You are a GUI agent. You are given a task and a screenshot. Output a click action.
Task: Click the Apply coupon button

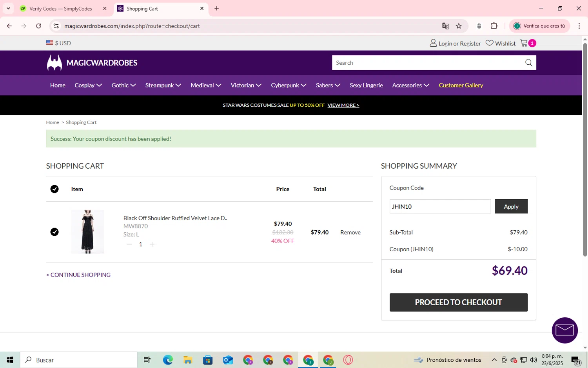511,206
